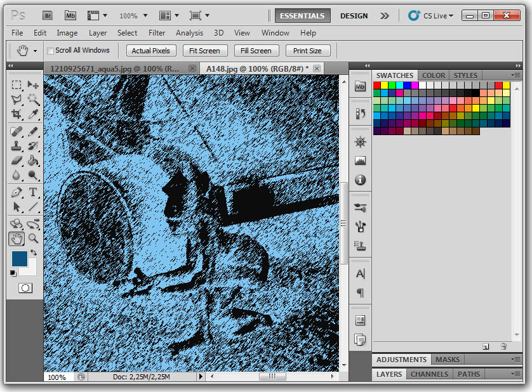Open the Analysis menu

click(189, 33)
